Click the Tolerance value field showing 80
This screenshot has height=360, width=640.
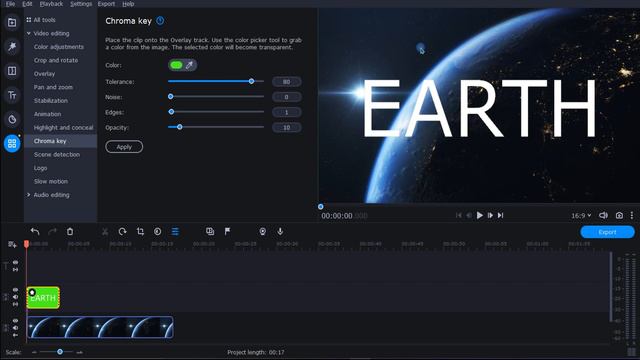[287, 82]
